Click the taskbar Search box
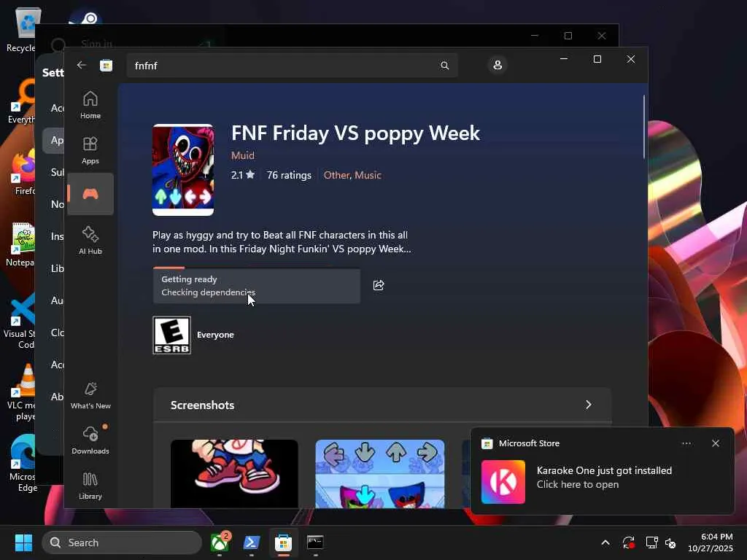Viewport: 747px width, 560px height. point(122,542)
